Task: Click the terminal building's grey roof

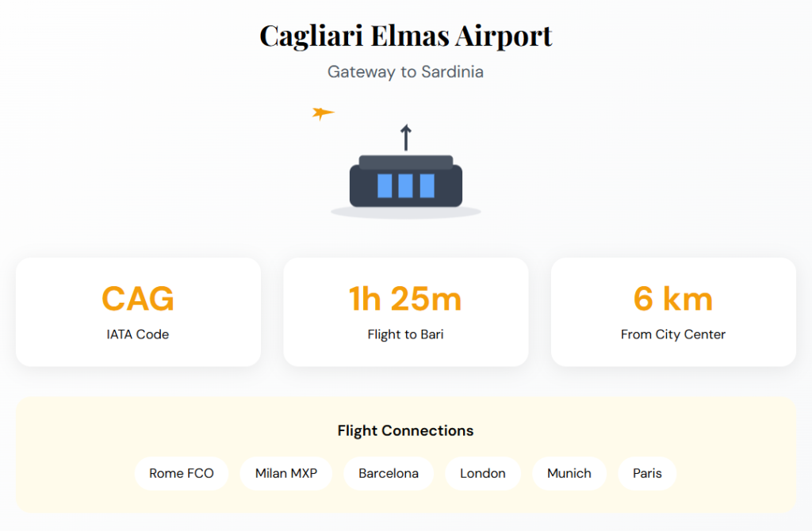Action: tap(406, 162)
